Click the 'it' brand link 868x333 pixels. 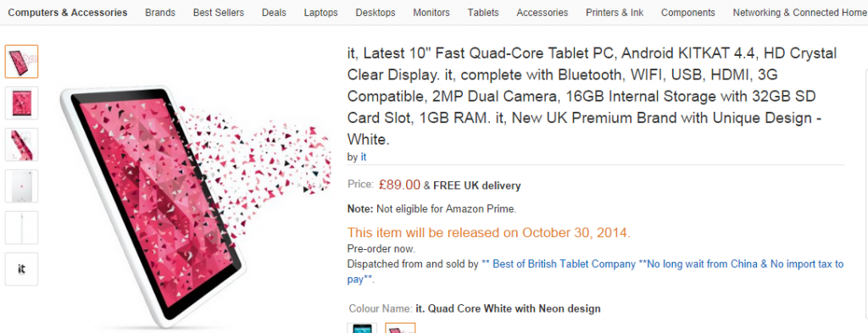coord(364,157)
